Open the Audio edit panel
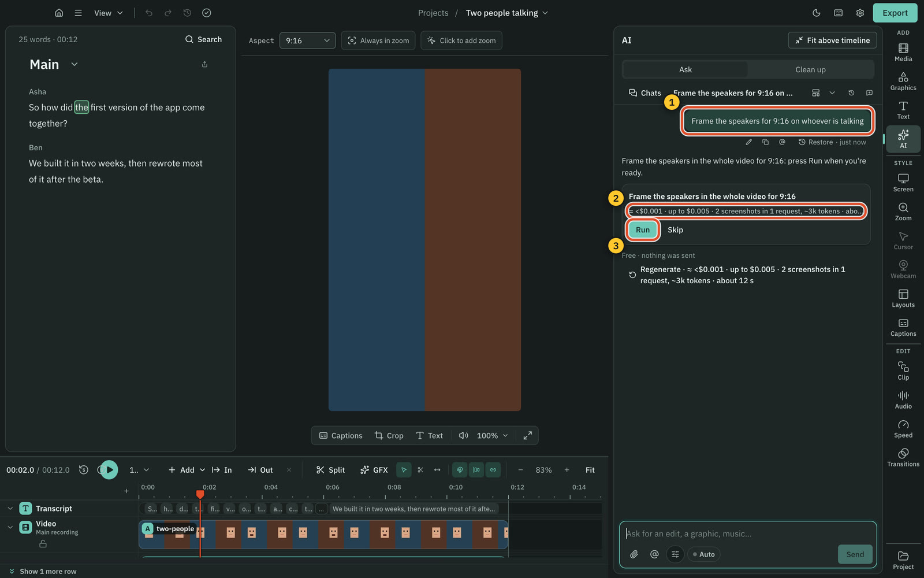The width and height of the screenshot is (924, 578). click(x=903, y=399)
